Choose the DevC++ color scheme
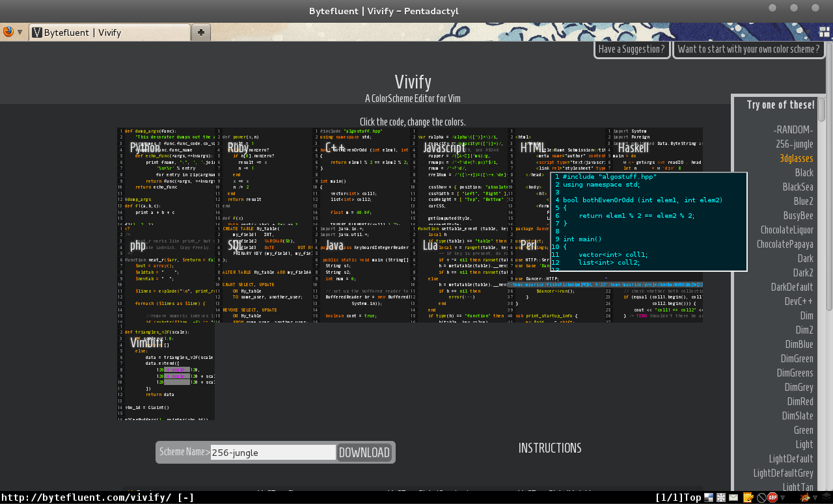The width and height of the screenshot is (833, 504). pos(799,302)
